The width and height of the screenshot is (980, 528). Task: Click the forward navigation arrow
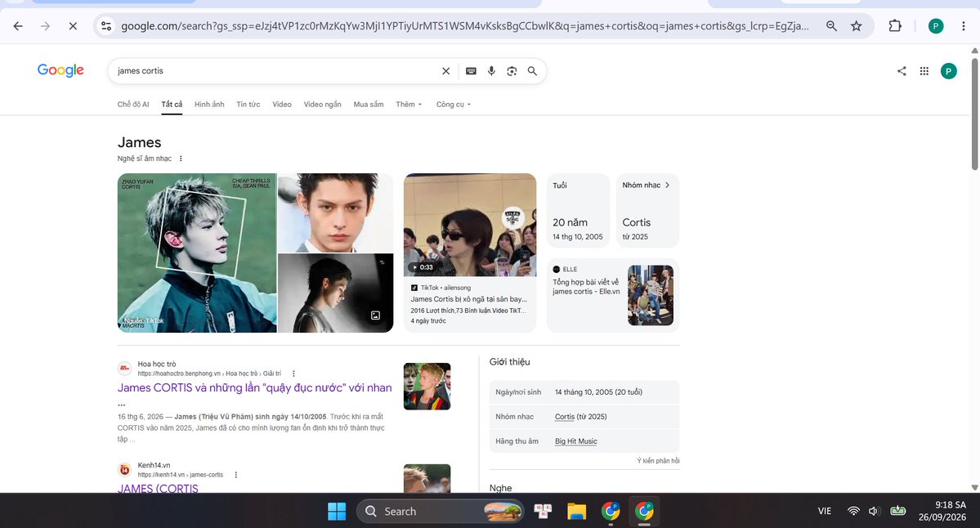coord(45,26)
